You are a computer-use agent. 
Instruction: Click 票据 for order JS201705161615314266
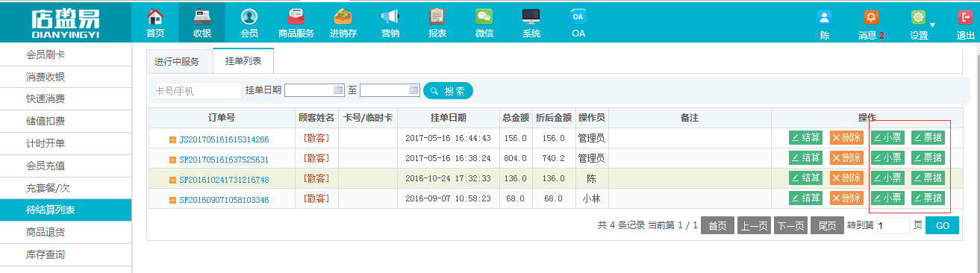click(x=928, y=137)
